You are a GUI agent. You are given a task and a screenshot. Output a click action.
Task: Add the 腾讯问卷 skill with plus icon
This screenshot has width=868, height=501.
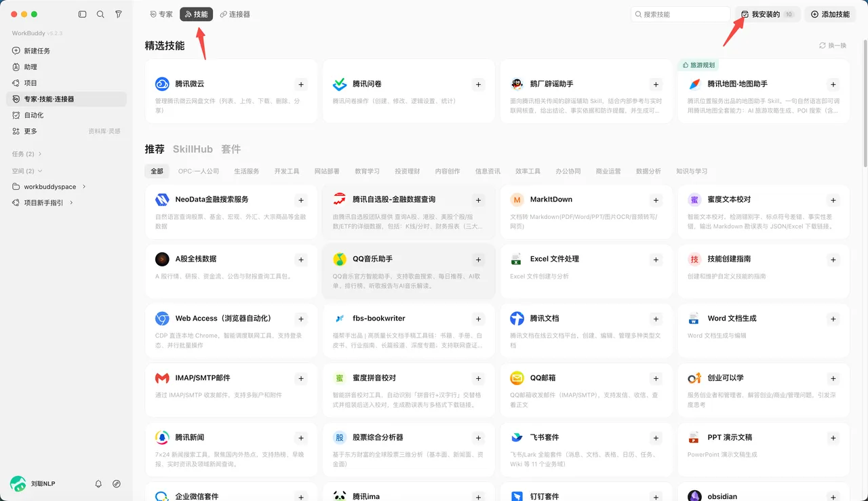(x=479, y=85)
